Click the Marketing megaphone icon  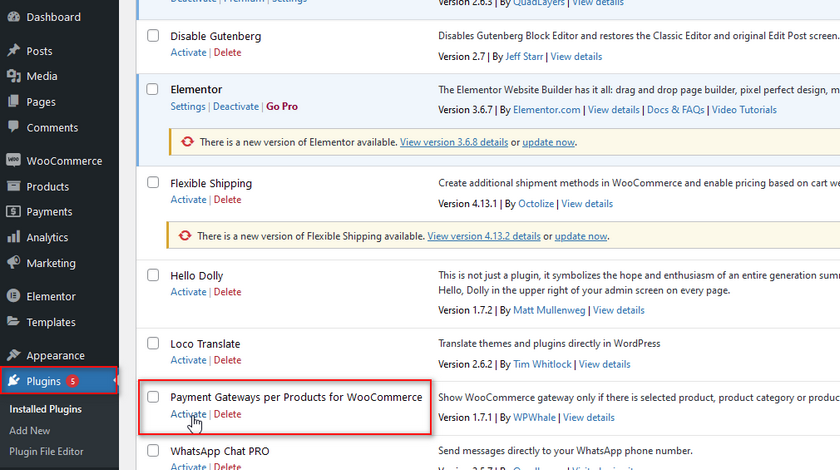(13, 263)
